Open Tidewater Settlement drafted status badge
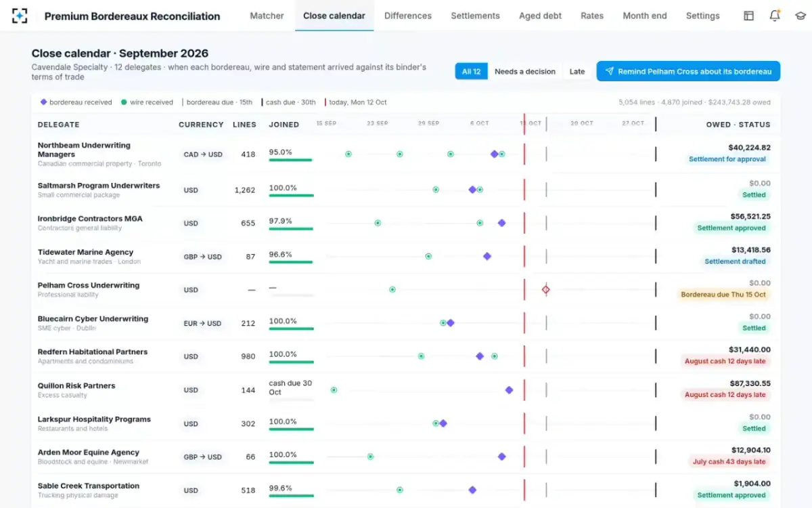 pos(735,261)
